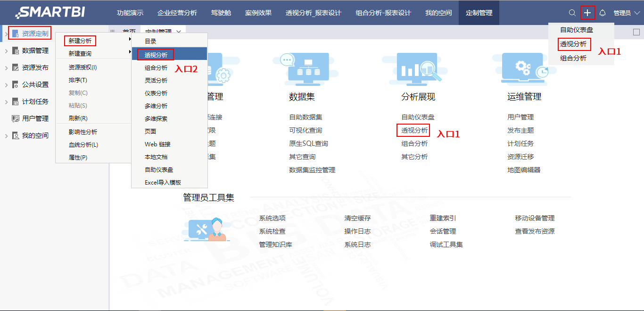Open the notification bell icon
Screen dimensions: 644x311
(x=603, y=13)
